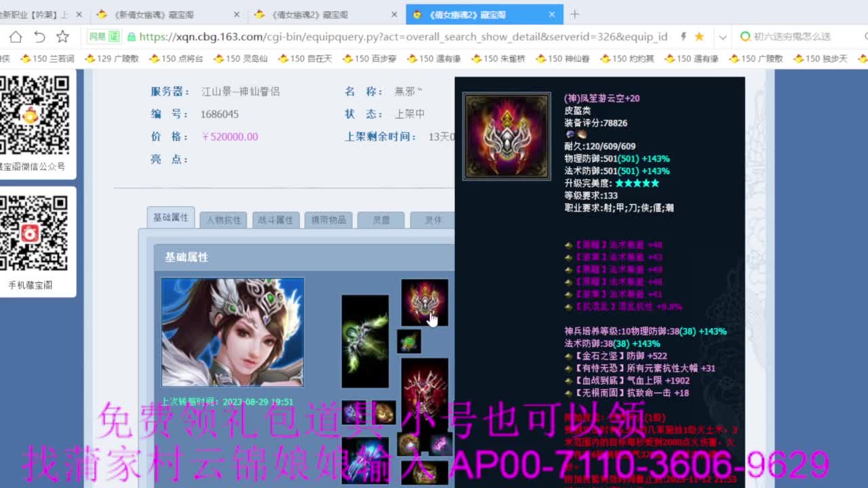Switch to the 人物抗性 tab

223,220
